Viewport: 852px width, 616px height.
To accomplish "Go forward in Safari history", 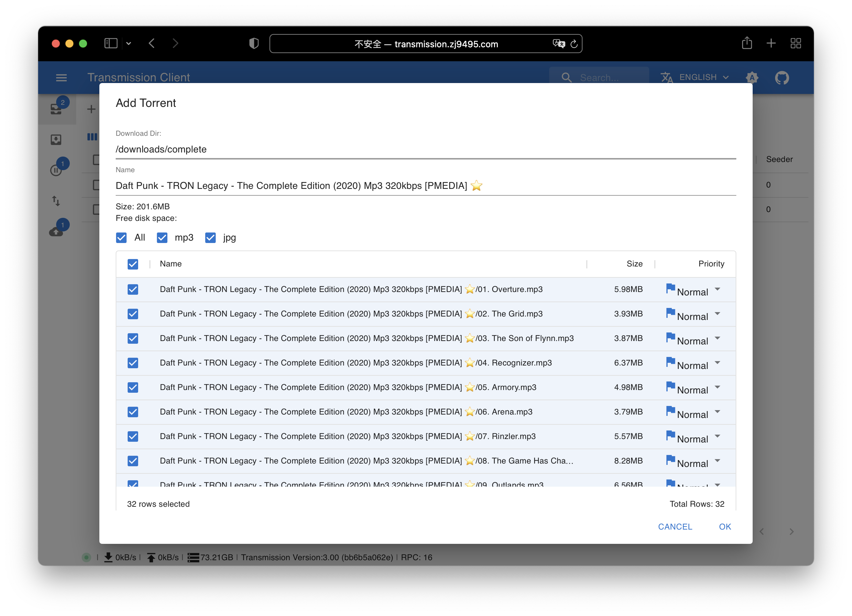I will point(175,43).
